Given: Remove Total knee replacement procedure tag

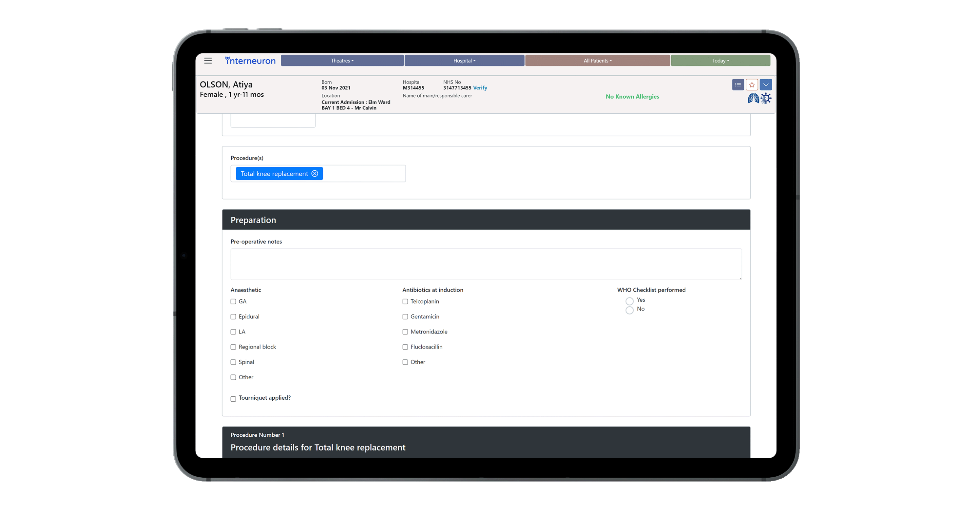Looking at the screenshot, I should click(x=315, y=173).
